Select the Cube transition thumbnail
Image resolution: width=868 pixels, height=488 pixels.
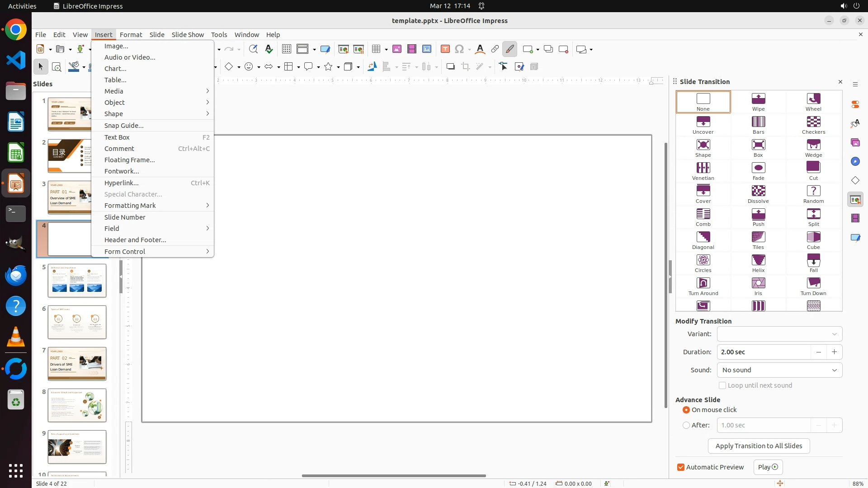(813, 240)
